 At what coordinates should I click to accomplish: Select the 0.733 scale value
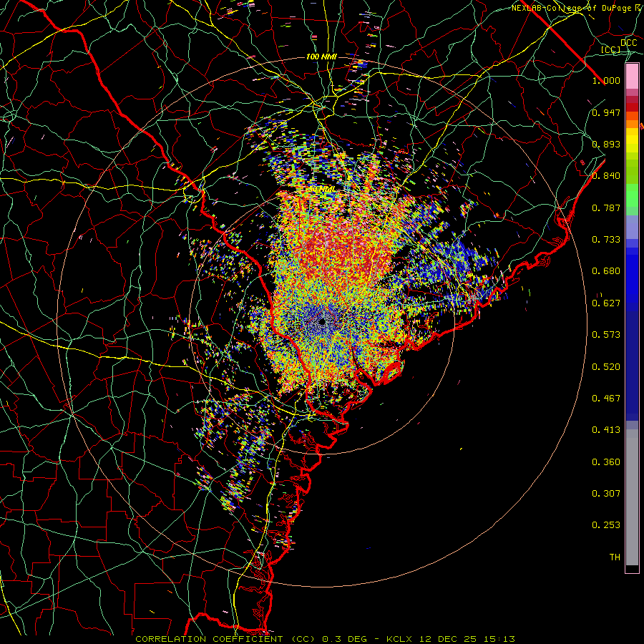606,240
